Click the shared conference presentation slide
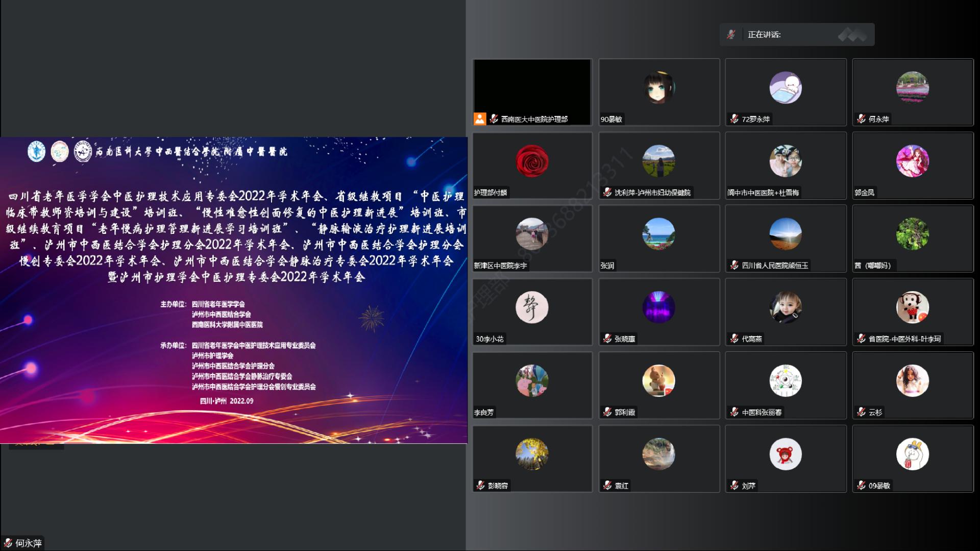Image resolution: width=980 pixels, height=551 pixels. (x=234, y=290)
